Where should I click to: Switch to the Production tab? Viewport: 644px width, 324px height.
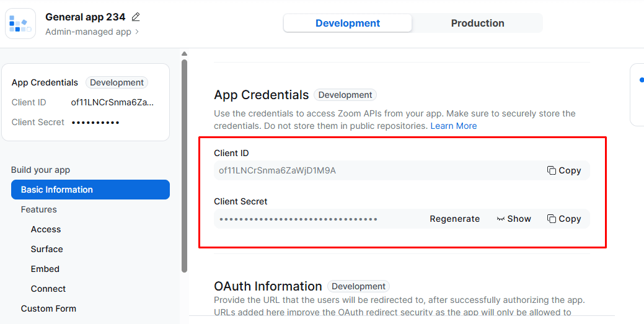[477, 24]
